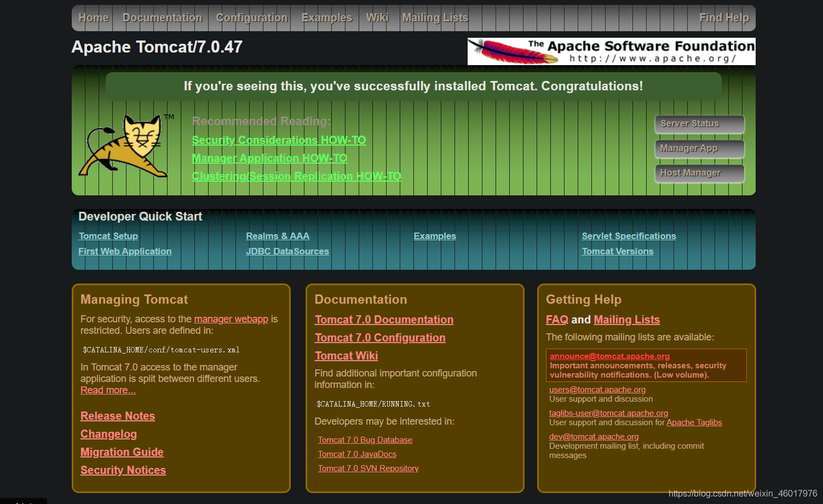
Task: Visit the Wiki navigation link
Action: point(377,18)
